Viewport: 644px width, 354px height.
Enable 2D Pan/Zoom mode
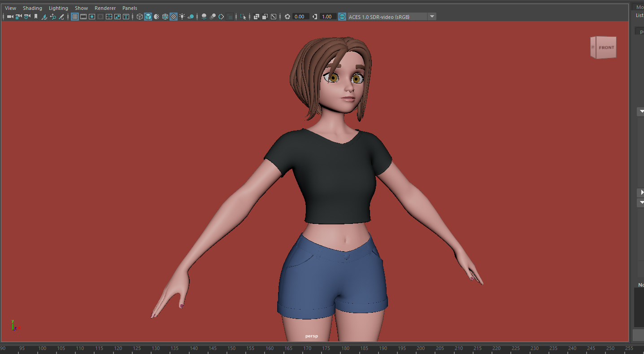(54, 17)
